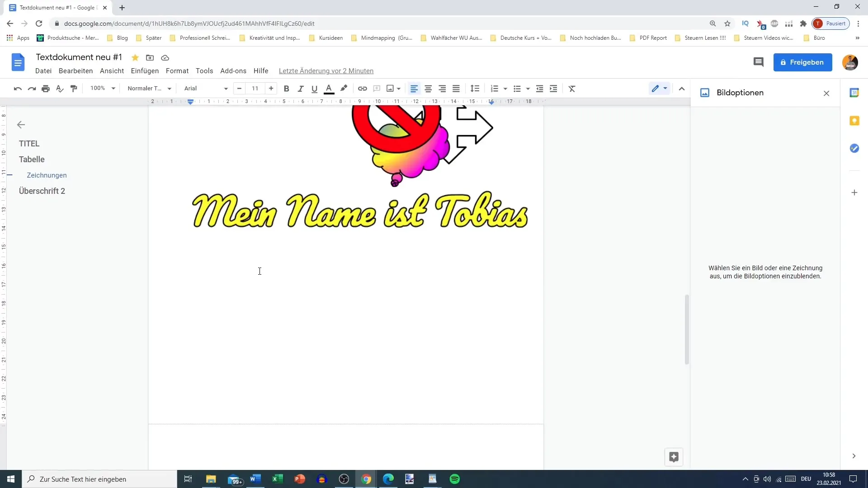
Task: Open the Letzte Änderung vor 2 Minuten link
Action: coord(326,71)
